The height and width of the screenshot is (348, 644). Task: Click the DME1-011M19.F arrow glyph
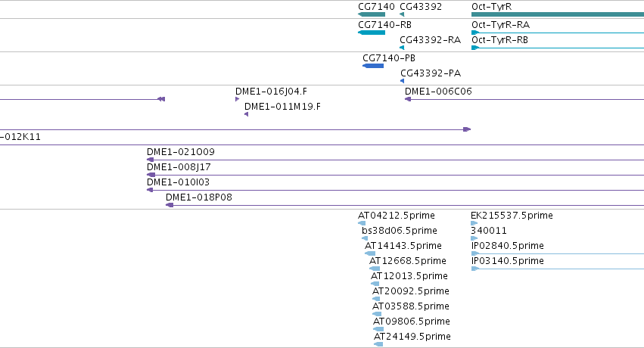coord(247,114)
